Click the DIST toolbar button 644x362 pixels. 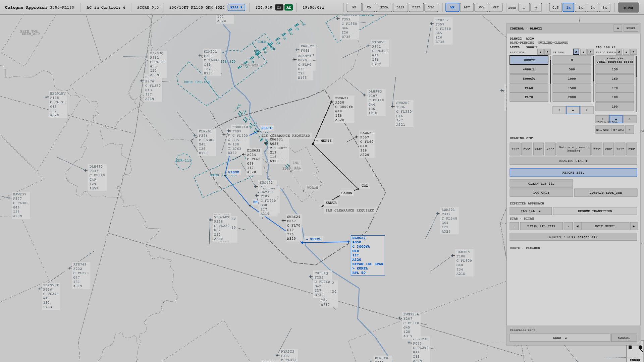(x=416, y=7)
